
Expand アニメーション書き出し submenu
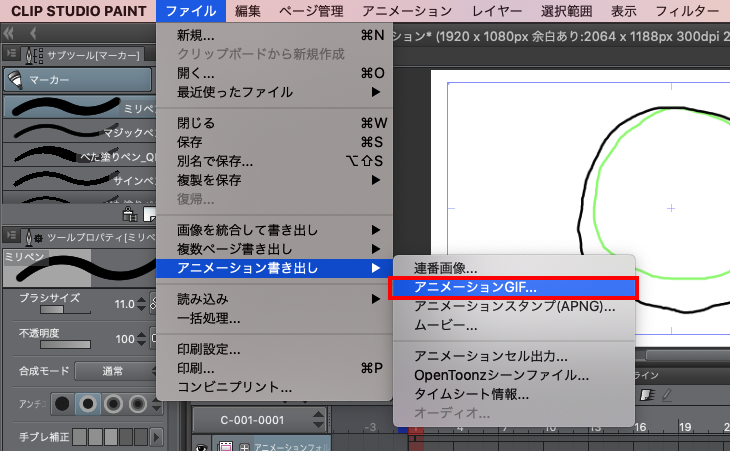[274, 268]
